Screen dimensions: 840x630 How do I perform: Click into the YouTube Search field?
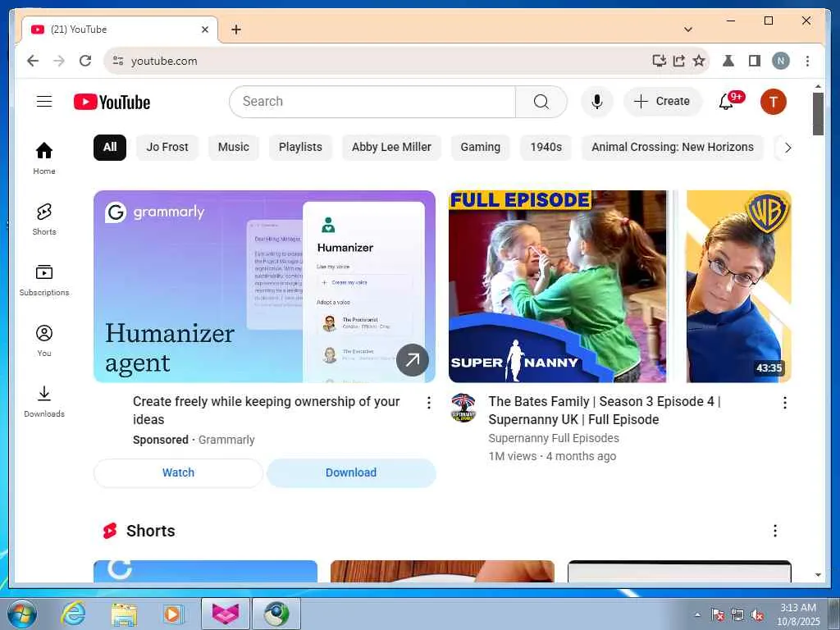[x=373, y=102]
